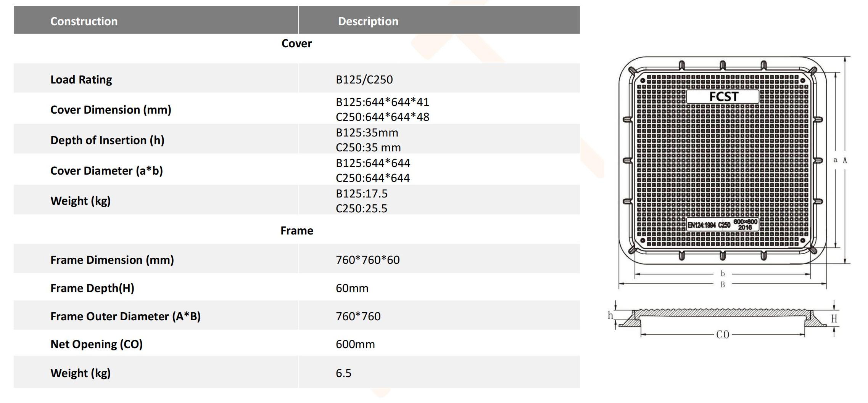
Task: Select the "Cover Dimension (mm)" label
Action: (111, 110)
